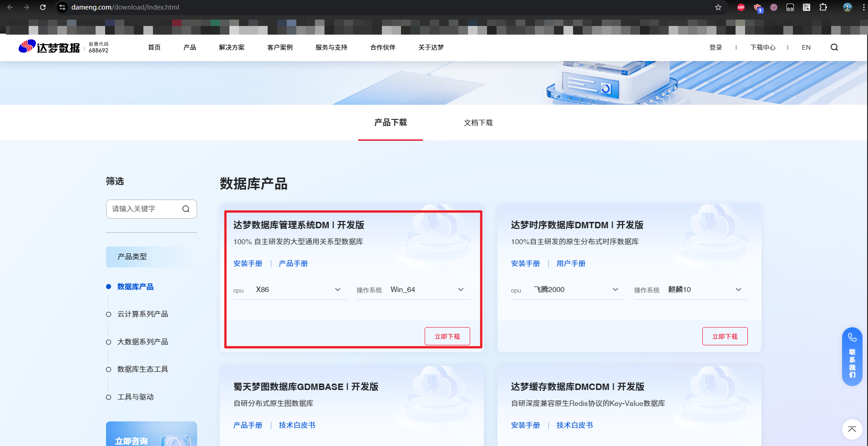Click the Dameng logo
The width and height of the screenshot is (868, 446).
point(50,47)
